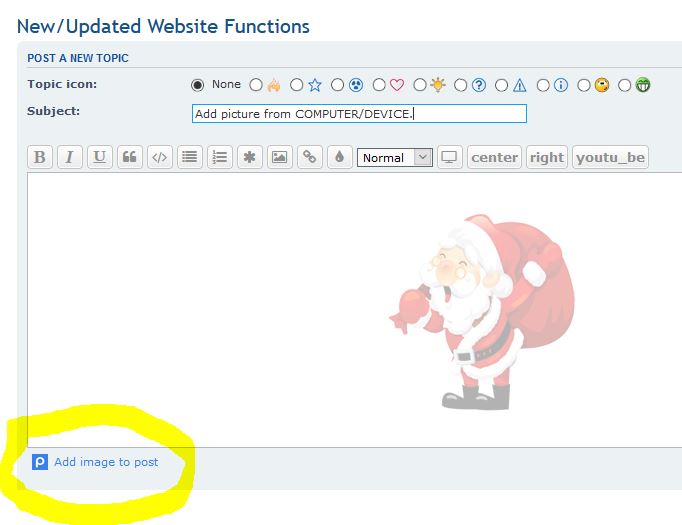Select the star topic icon radio
Viewport: 682px width, 525px height.
pos(297,85)
